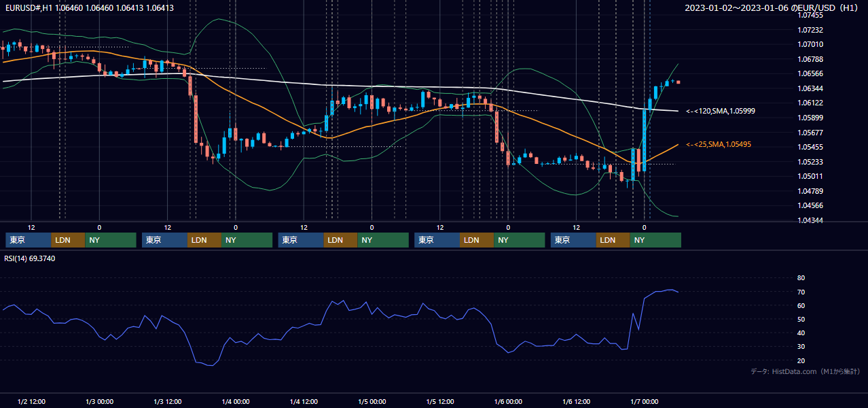Click RSI axis level 70
This screenshot has height=408, width=868.
coord(801,292)
